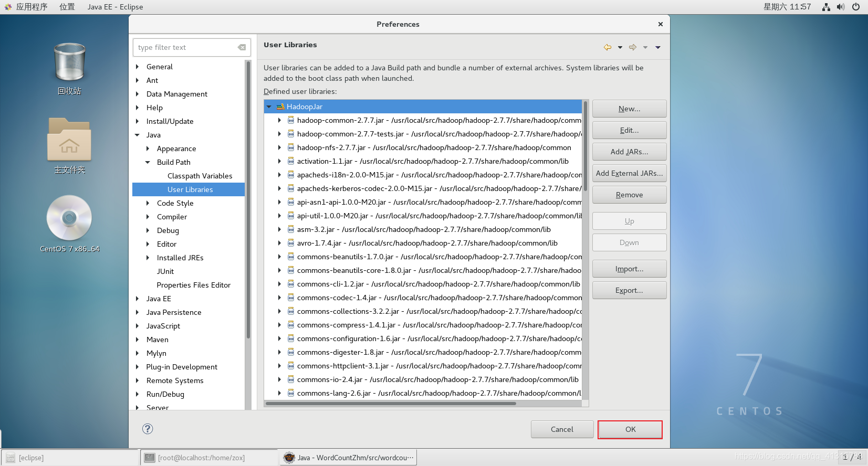This screenshot has width=868, height=466.
Task: Click the preferences tree vertical scrollbar
Action: point(248,199)
